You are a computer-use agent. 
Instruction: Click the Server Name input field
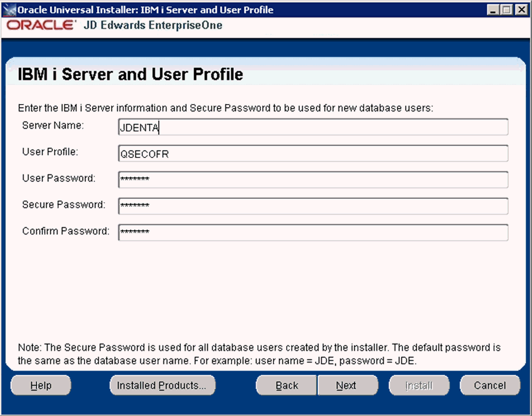[313, 127]
